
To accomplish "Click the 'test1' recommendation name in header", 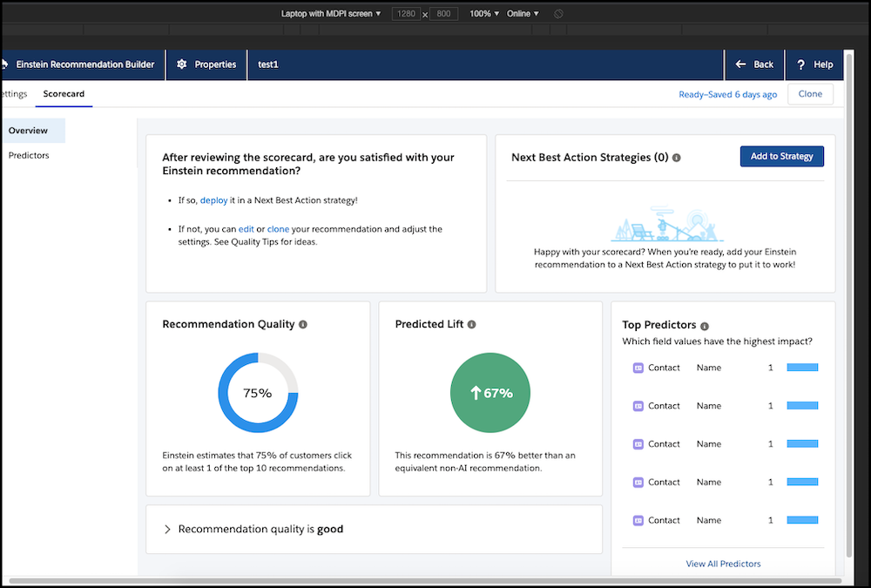I will tap(267, 64).
